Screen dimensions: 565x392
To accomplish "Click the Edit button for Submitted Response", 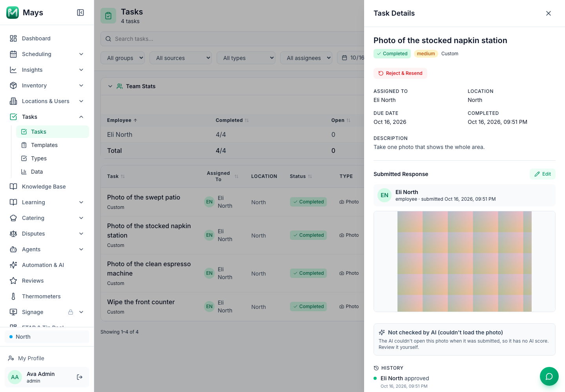I will pos(543,174).
